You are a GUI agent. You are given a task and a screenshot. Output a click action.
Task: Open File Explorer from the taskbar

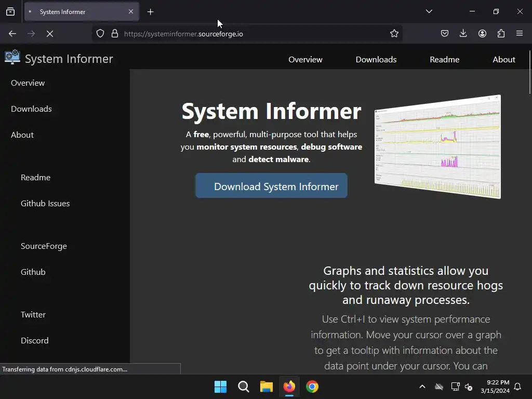(x=267, y=387)
